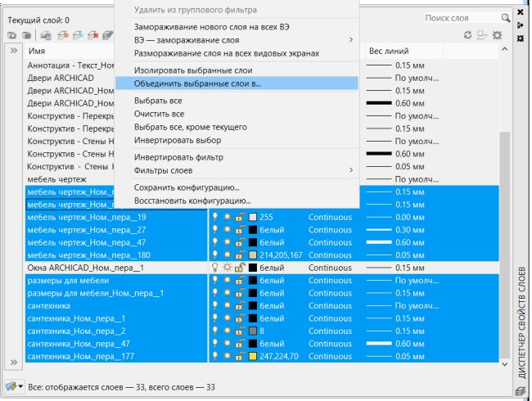The image size is (532, 401).
Task: Click the Вес линий column header
Action: [x=388, y=51]
